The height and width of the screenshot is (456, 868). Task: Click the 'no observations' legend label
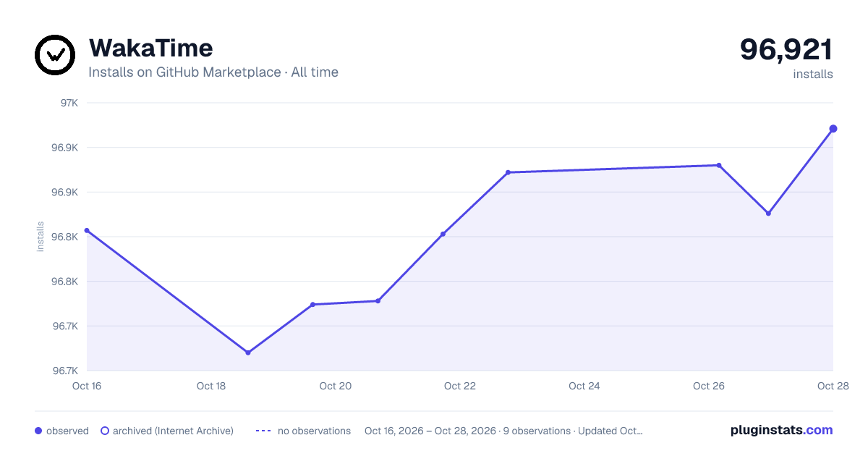tap(314, 431)
